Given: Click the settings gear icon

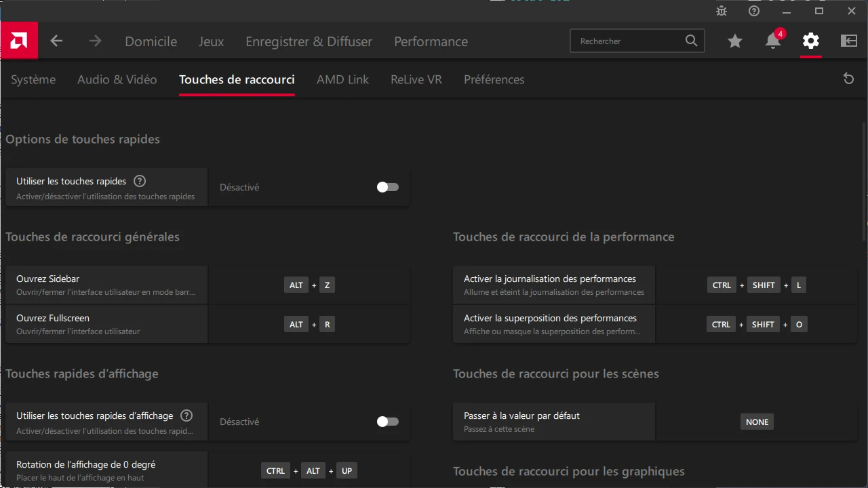Looking at the screenshot, I should click(x=810, y=41).
